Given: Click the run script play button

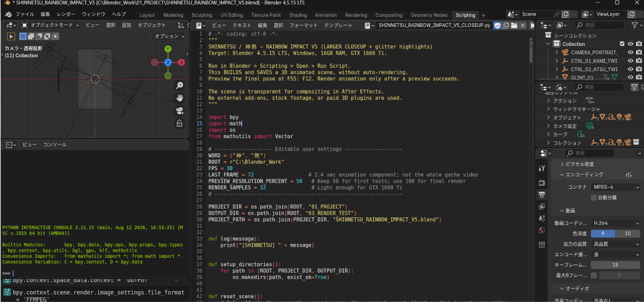Looking at the screenshot, I should (x=532, y=25).
